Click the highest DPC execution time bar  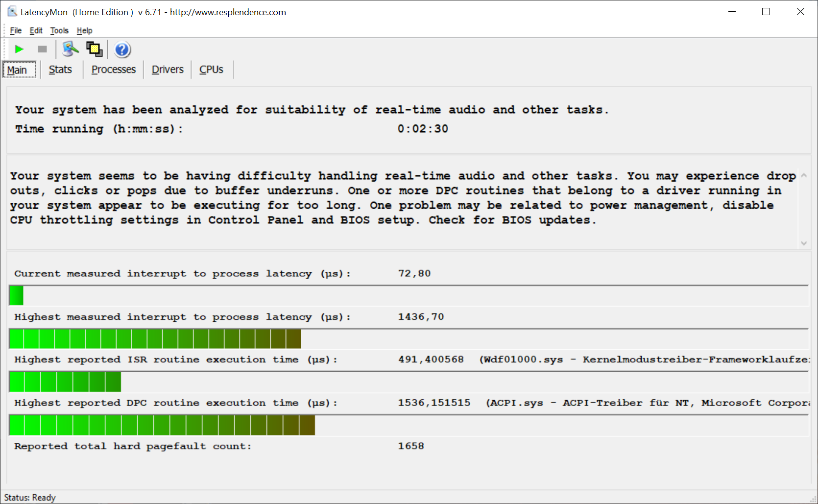coord(162,425)
